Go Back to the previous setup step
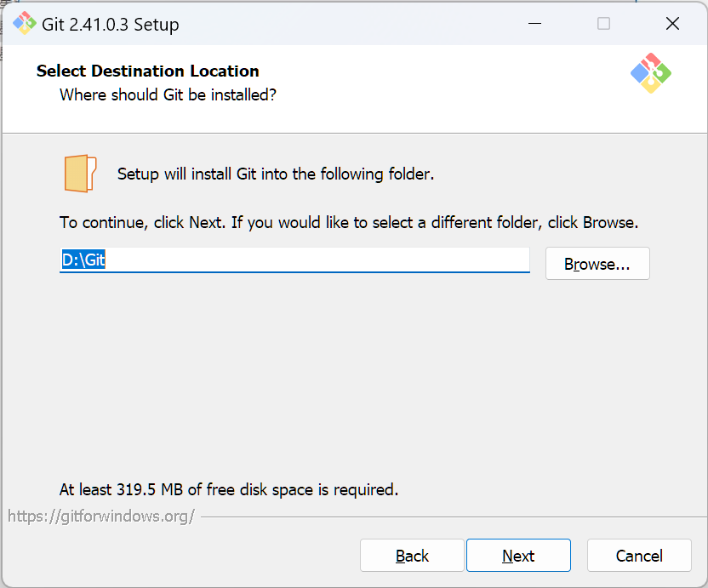 coord(412,556)
